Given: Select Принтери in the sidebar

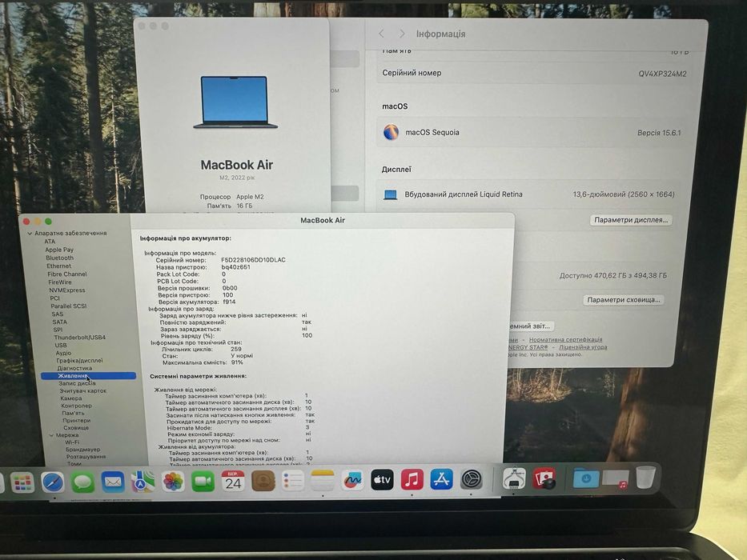Looking at the screenshot, I should [x=76, y=421].
